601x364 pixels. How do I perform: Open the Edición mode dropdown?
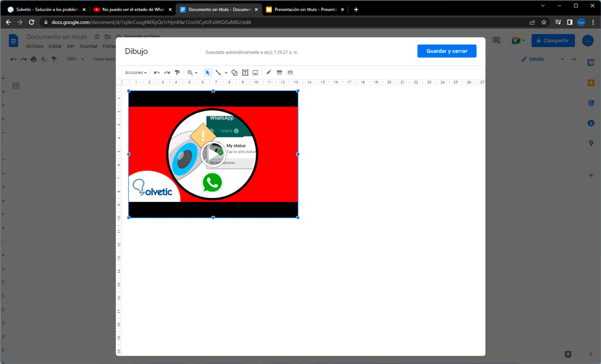pos(542,59)
